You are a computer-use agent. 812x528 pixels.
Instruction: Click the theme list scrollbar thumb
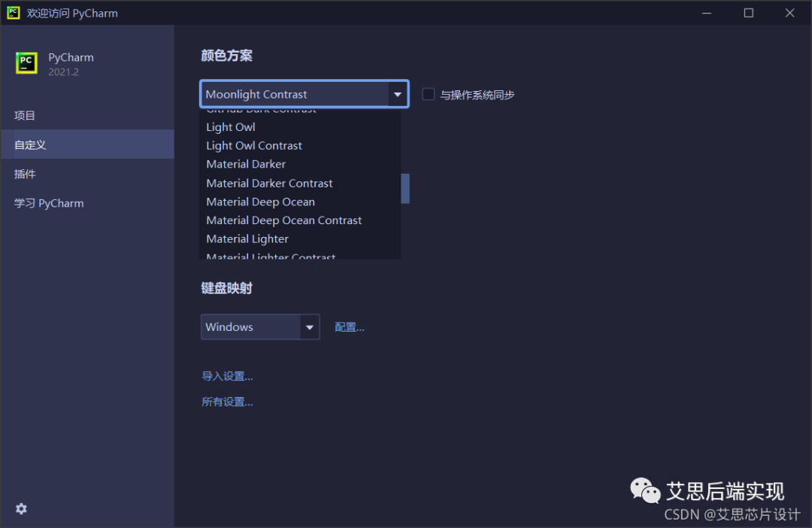click(405, 189)
